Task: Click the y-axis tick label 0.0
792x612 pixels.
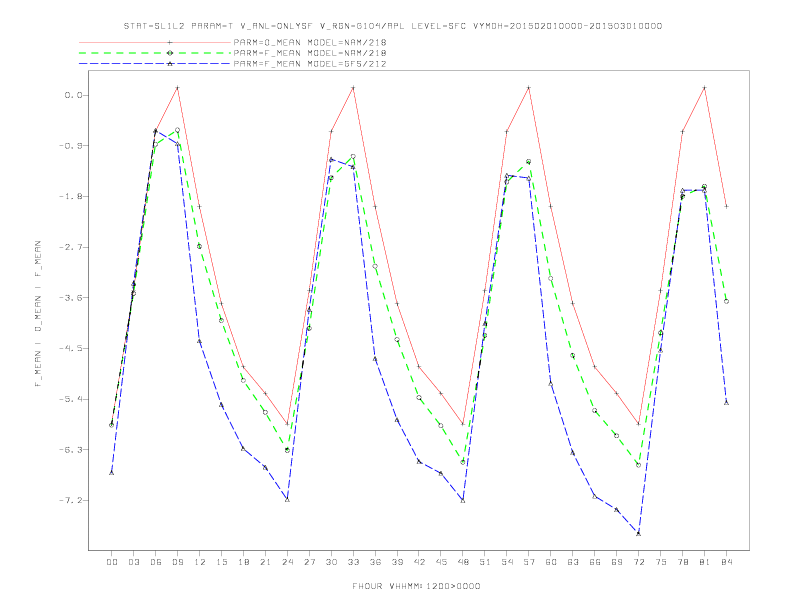Action: 72,95
